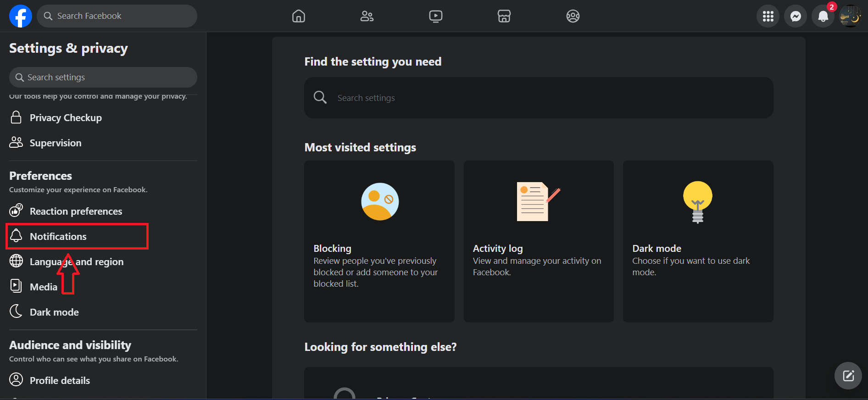Open the Messenger icon
This screenshot has height=400, width=868.
796,17
